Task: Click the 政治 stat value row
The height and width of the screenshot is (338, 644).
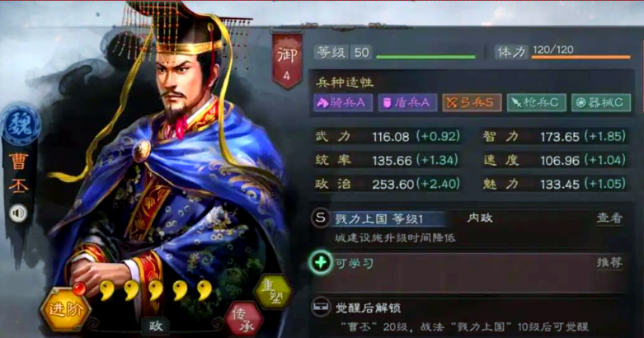Action: point(388,184)
